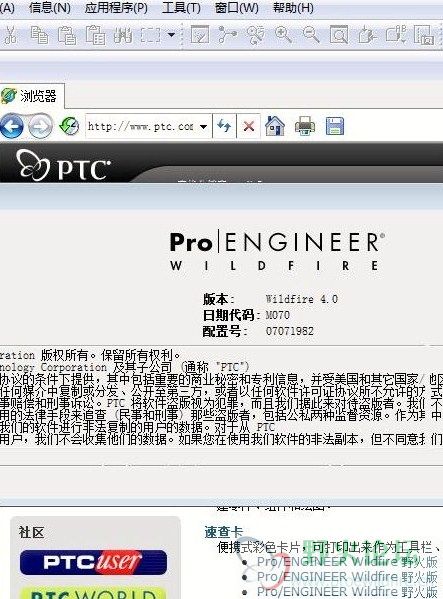Screen dimensions: 443x599
Task: Click the Zoom Out magnifier icon
Action: click(x=311, y=35)
